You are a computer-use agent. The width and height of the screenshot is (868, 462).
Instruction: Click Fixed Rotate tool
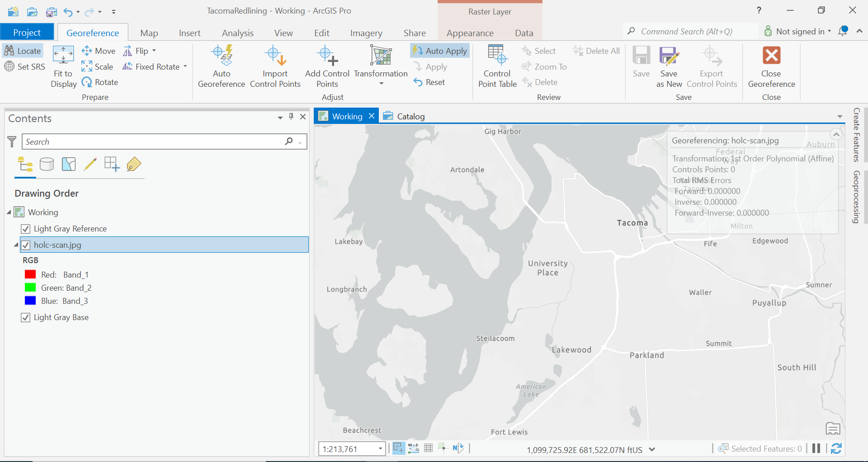tap(151, 66)
